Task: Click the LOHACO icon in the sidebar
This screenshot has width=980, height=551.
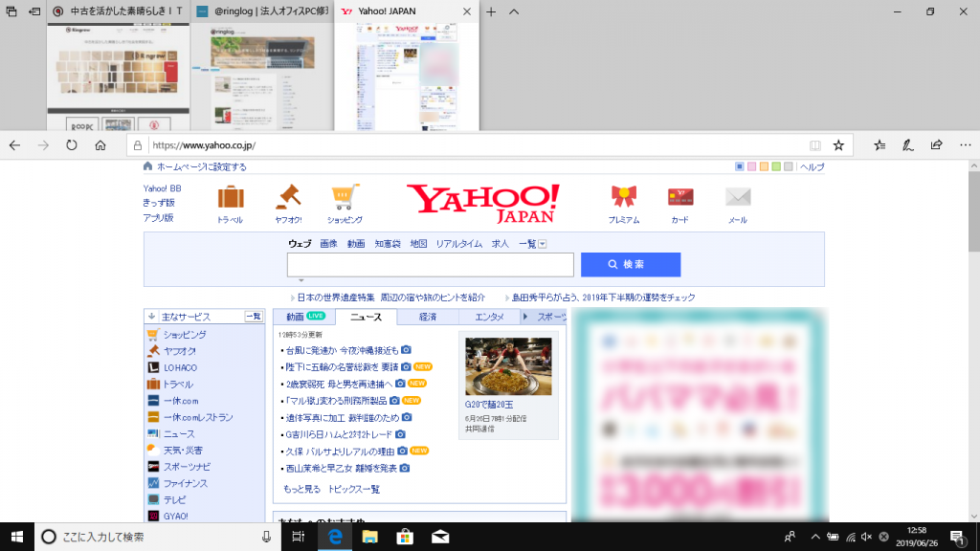Action: click(152, 367)
